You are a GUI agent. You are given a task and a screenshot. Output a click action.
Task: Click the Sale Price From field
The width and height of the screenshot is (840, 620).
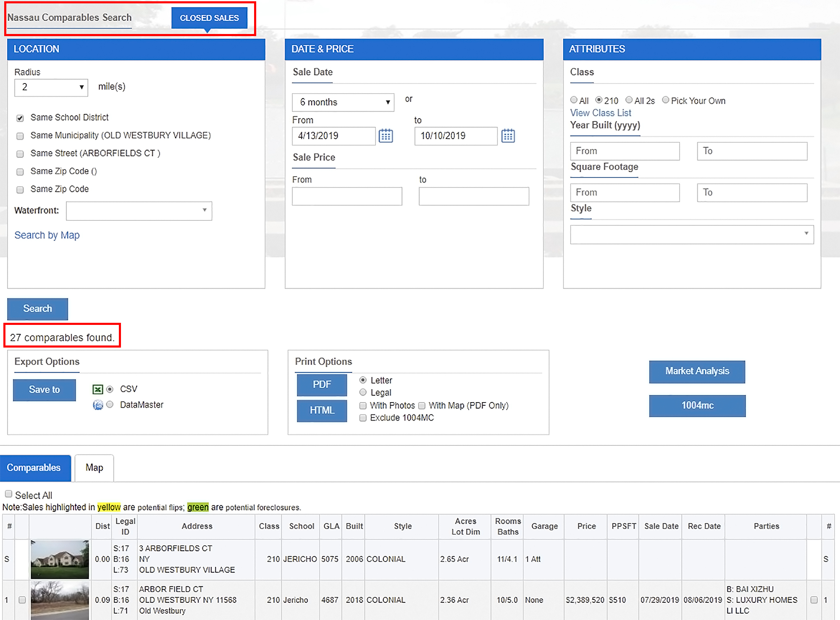(x=347, y=196)
